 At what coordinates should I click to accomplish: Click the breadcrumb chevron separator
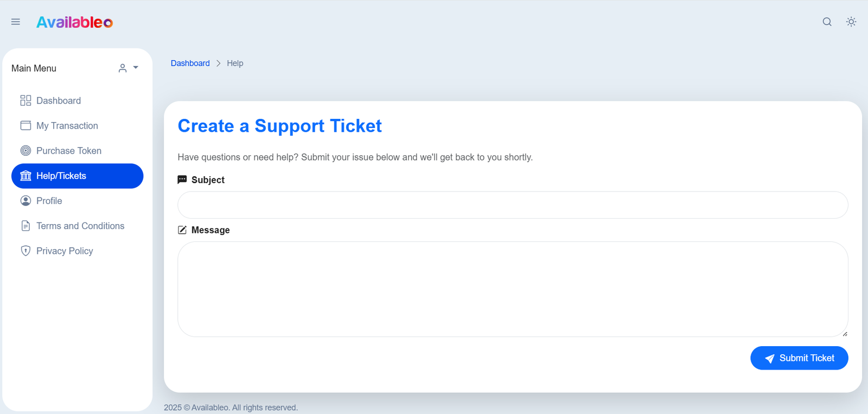tap(219, 63)
